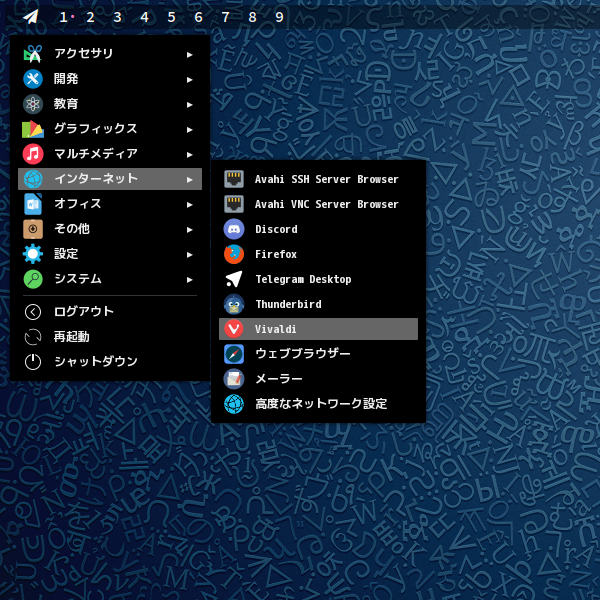The height and width of the screenshot is (600, 600).
Task: Click the Telegram Desktop paper plane icon
Action: (234, 279)
